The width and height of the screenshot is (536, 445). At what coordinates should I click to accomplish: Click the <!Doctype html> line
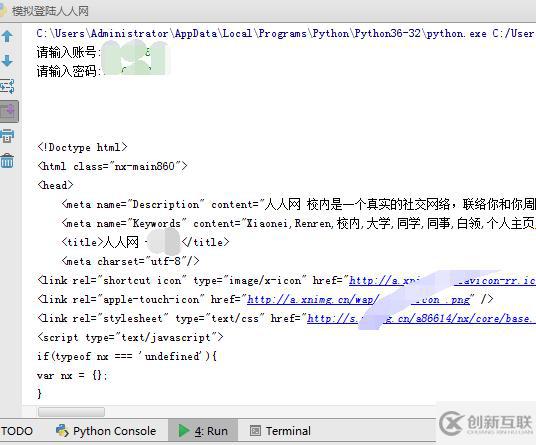(82, 147)
